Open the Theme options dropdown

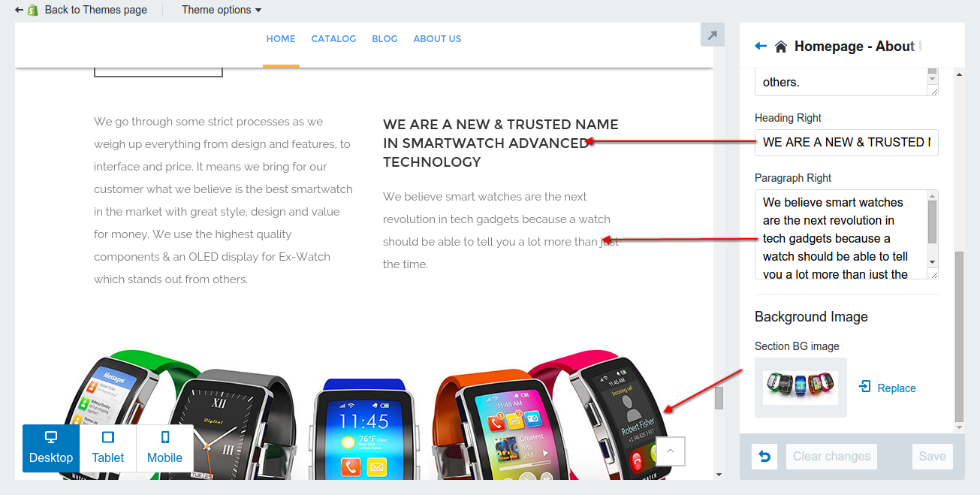[x=222, y=10]
